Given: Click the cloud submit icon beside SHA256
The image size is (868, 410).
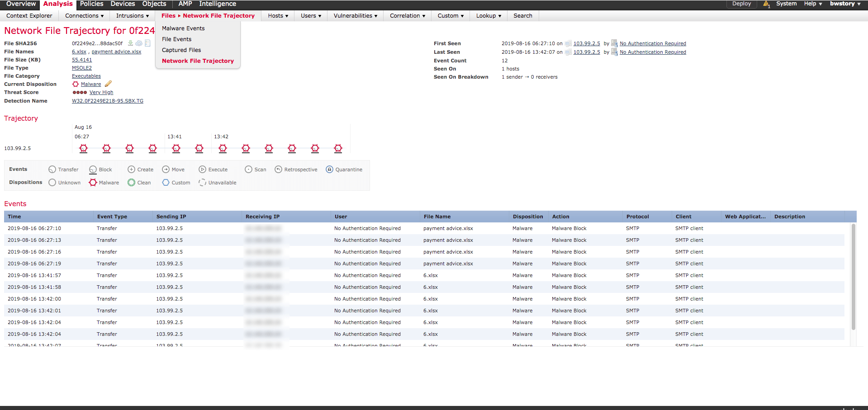Looking at the screenshot, I should click(139, 43).
